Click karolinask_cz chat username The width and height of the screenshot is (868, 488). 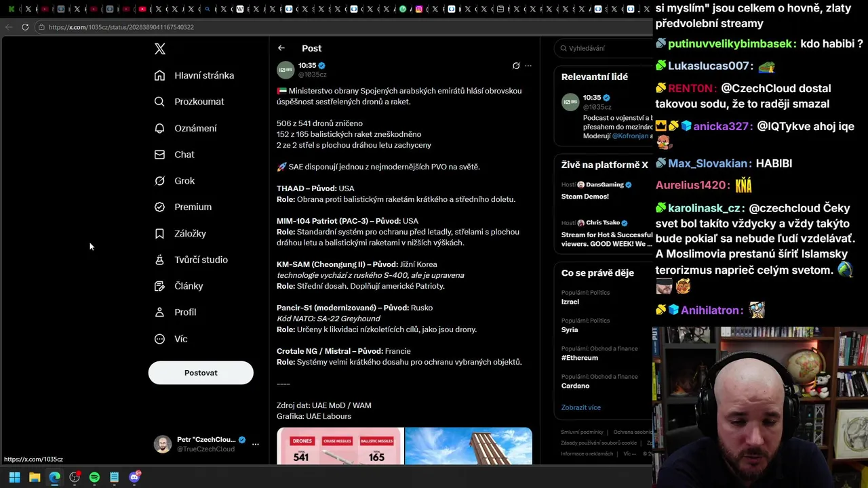704,209
